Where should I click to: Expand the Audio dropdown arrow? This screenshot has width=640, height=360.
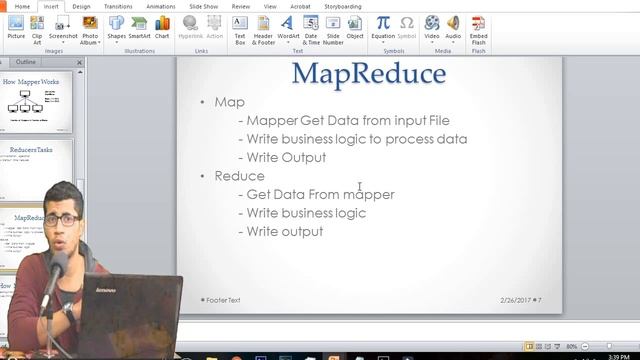click(x=453, y=42)
